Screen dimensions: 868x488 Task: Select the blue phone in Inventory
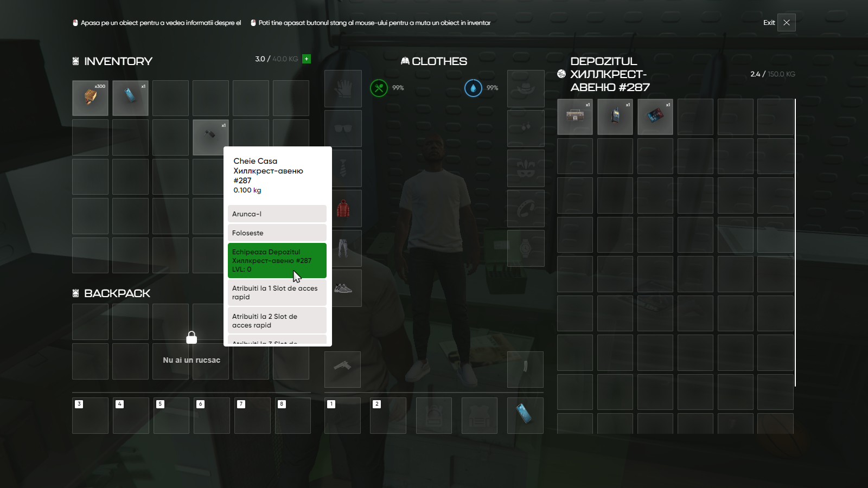[130, 98]
